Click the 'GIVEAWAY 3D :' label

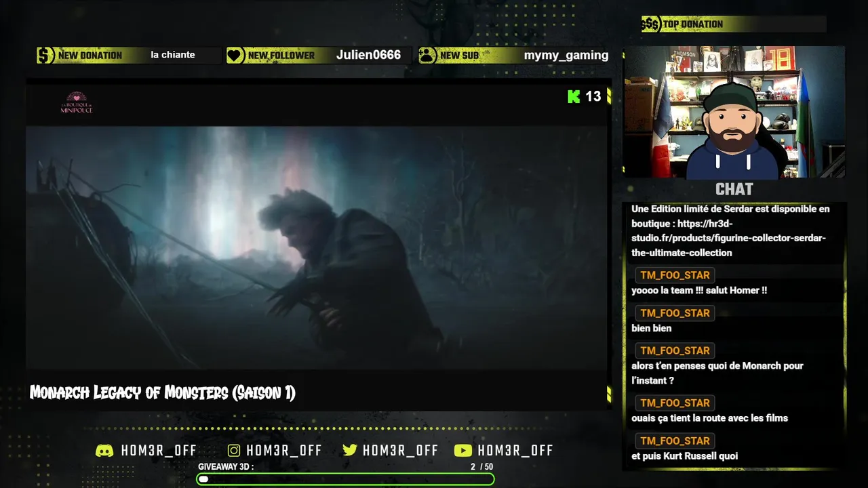226,467
